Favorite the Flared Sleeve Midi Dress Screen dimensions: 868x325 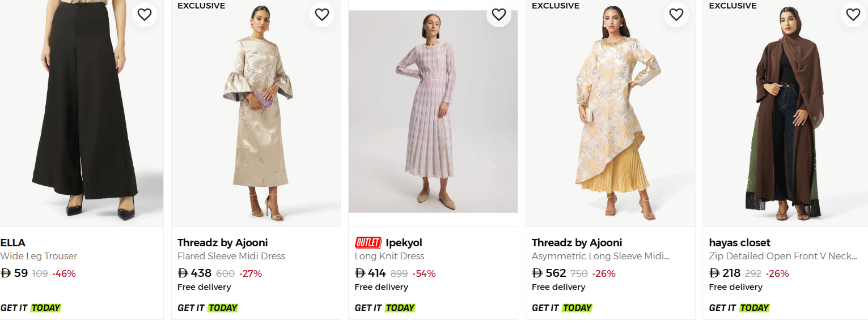click(322, 15)
